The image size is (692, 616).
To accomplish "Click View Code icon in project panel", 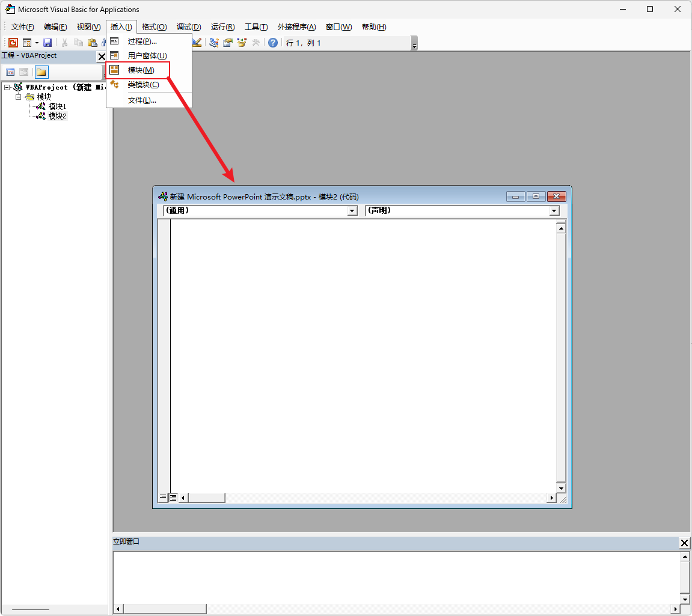I will [10, 72].
